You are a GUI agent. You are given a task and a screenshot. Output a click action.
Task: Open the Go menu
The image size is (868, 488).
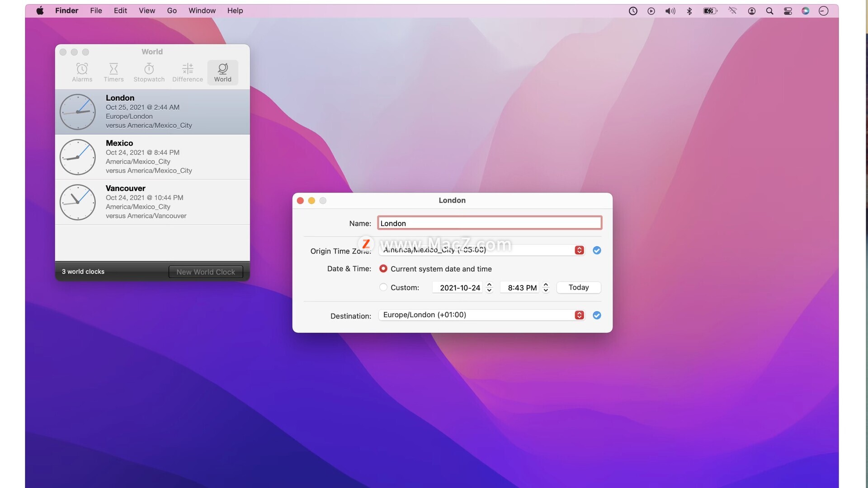[172, 11]
